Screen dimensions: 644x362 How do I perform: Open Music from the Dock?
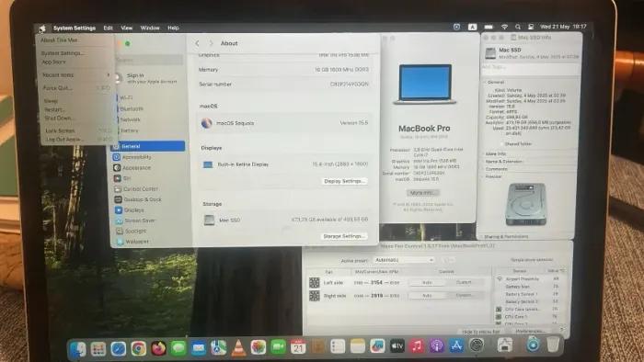(417, 346)
